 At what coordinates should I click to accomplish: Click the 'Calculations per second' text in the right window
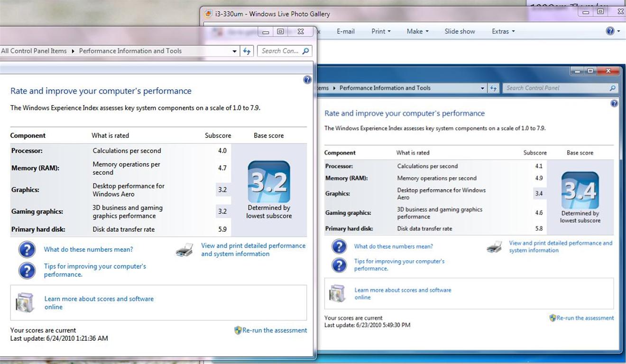click(x=427, y=166)
